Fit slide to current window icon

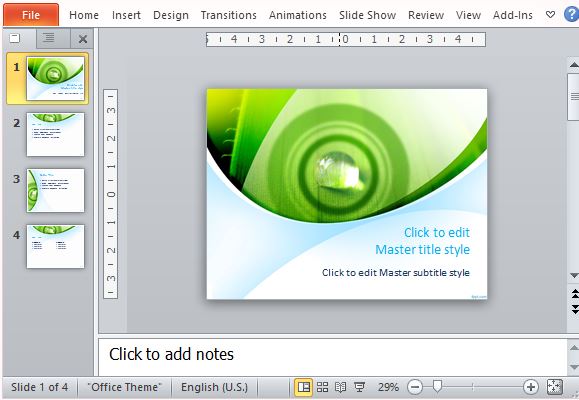click(x=554, y=387)
